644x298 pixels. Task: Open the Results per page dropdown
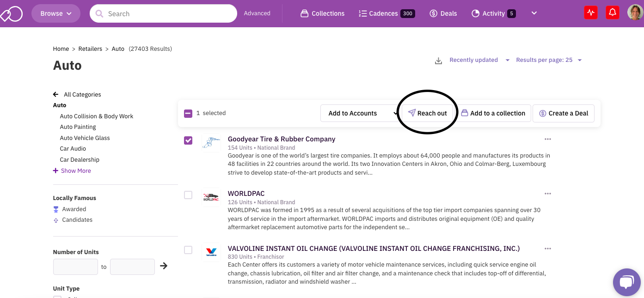click(x=549, y=60)
